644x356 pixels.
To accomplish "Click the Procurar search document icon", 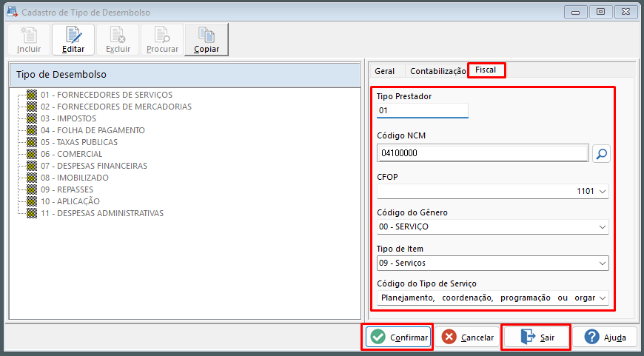I will point(162,36).
